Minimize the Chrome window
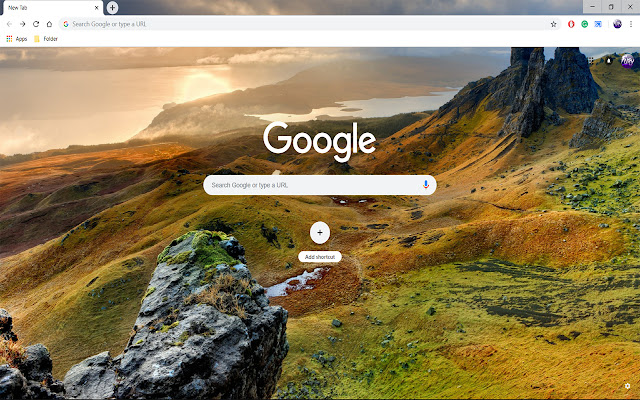Image resolution: width=640 pixels, height=400 pixels. [x=592, y=7]
